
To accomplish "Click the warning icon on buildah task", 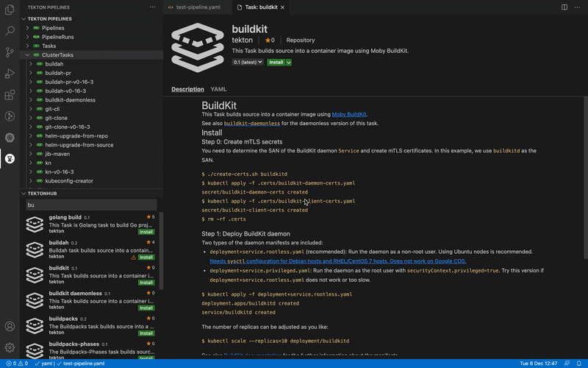I will click(134, 258).
